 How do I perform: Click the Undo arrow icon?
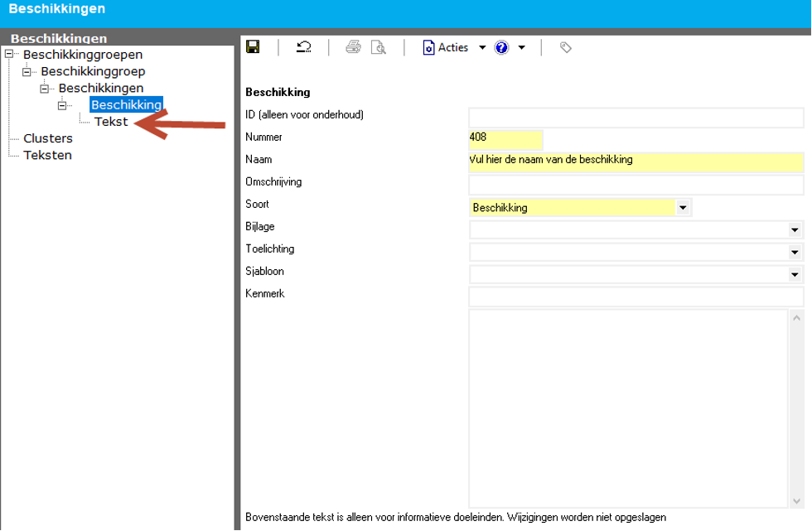pyautogui.click(x=303, y=47)
